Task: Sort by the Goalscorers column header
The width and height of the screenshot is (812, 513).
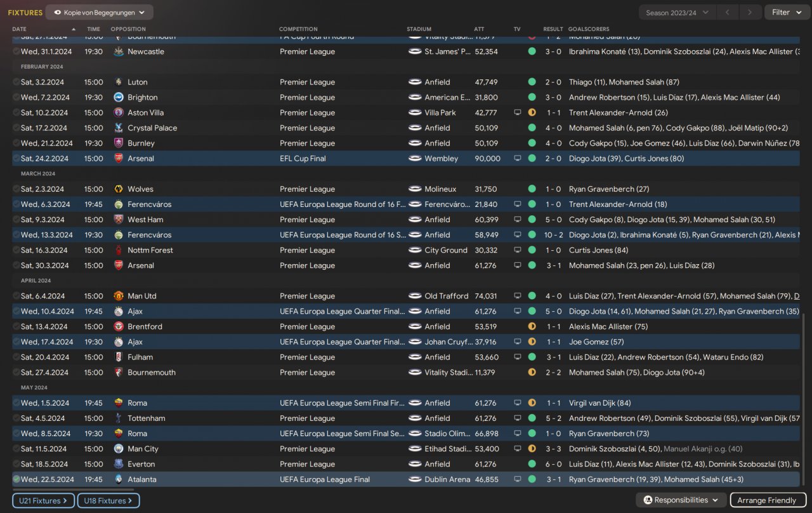Action: click(x=589, y=29)
